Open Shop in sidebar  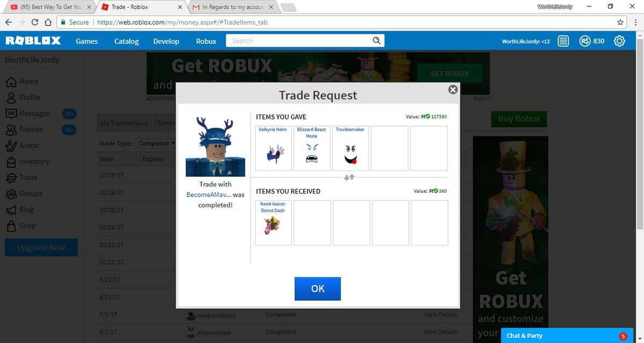coord(20,226)
